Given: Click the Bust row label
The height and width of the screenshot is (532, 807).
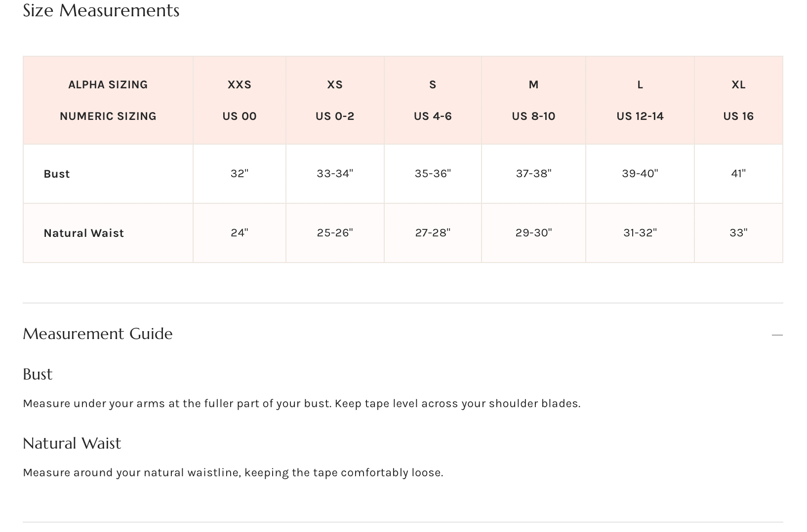Looking at the screenshot, I should 57,174.
